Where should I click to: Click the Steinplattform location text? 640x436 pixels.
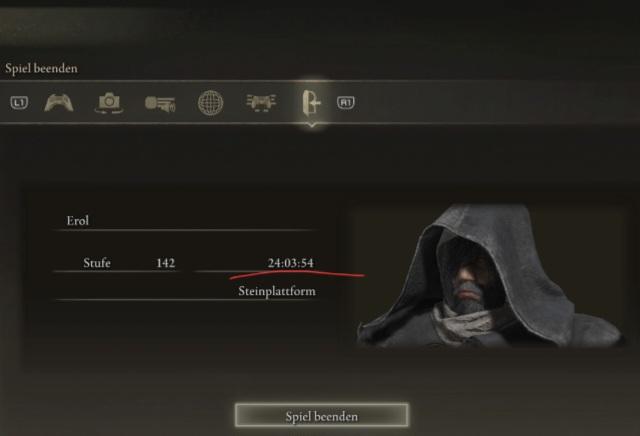277,291
